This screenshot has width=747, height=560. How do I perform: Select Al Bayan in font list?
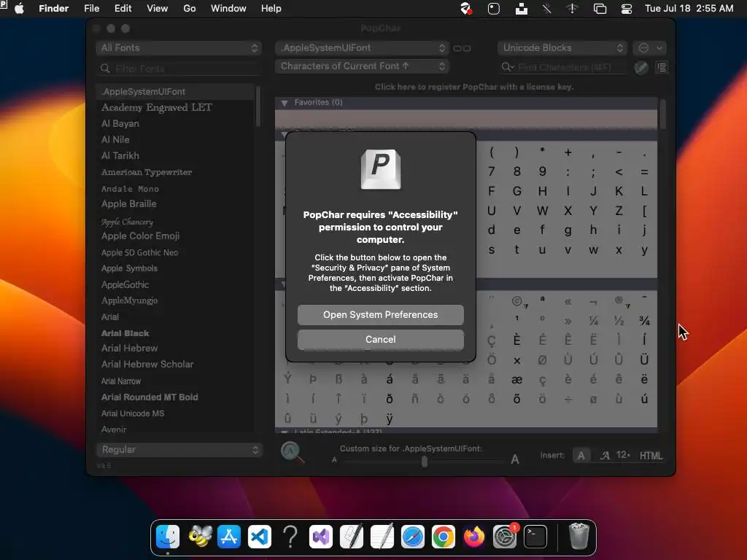120,123
